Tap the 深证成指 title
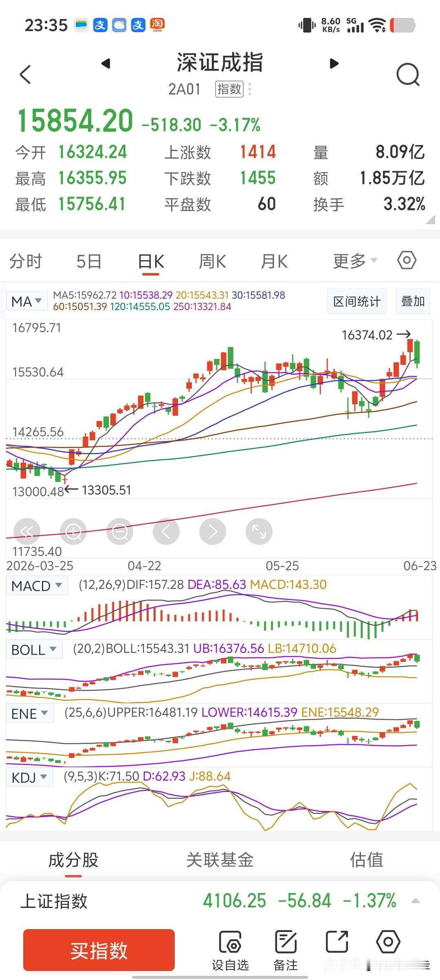The width and height of the screenshot is (440, 980). (220, 62)
